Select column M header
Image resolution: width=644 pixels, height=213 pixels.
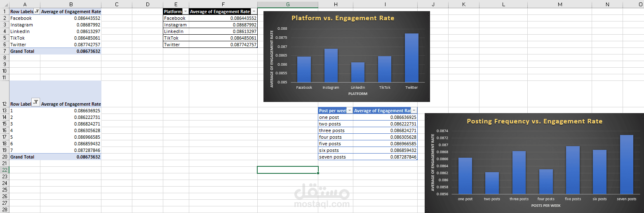click(559, 4)
